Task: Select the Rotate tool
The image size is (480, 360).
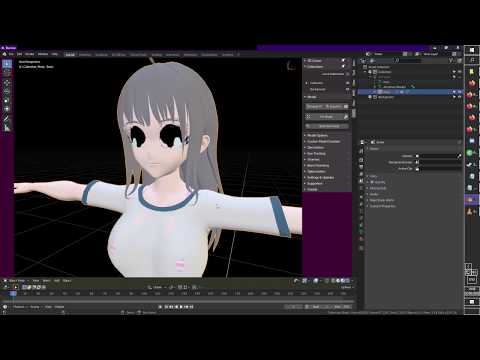Action: tap(7, 92)
